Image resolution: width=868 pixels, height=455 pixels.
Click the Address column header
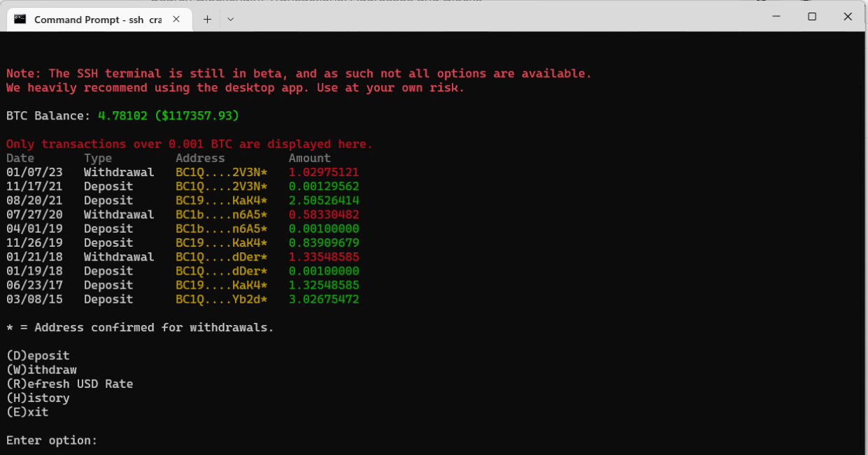[x=200, y=158]
